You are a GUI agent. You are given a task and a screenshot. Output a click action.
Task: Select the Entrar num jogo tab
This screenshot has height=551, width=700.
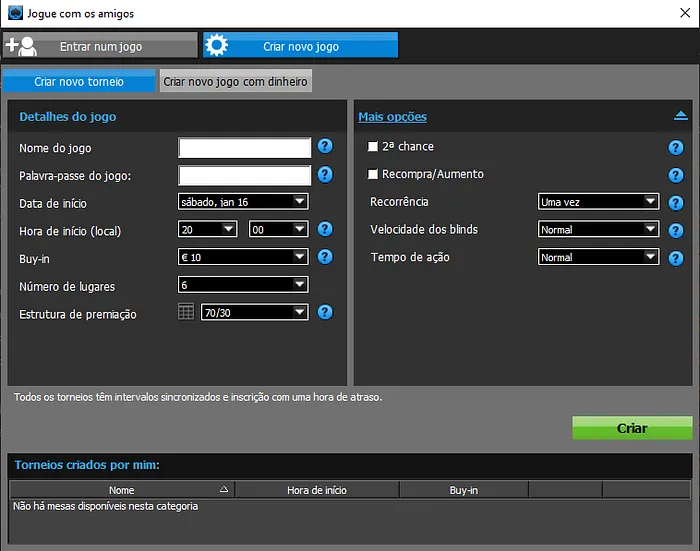click(x=100, y=46)
